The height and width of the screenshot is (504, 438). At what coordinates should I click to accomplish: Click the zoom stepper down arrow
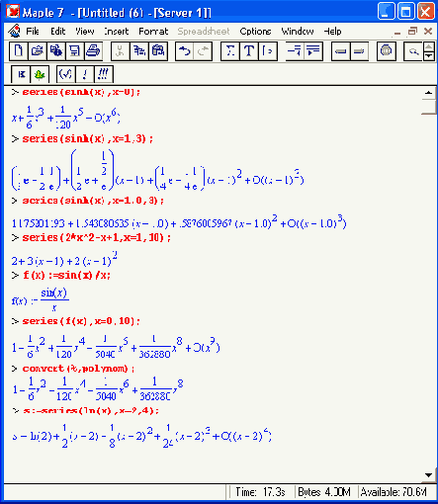[x=428, y=56]
